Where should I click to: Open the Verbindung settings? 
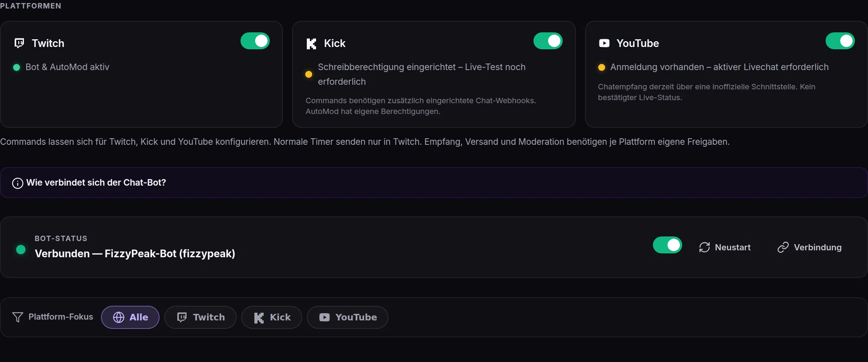click(809, 247)
